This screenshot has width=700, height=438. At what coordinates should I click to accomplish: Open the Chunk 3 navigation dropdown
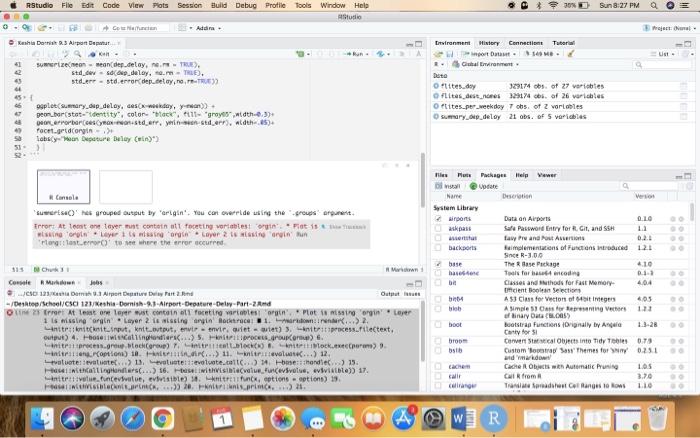tap(51, 270)
